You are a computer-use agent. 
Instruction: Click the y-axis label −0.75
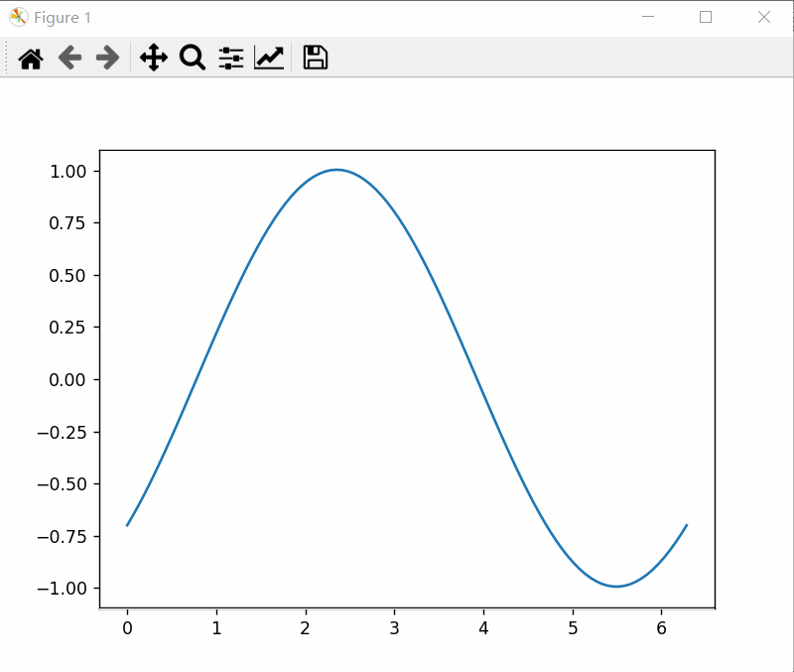coord(62,537)
